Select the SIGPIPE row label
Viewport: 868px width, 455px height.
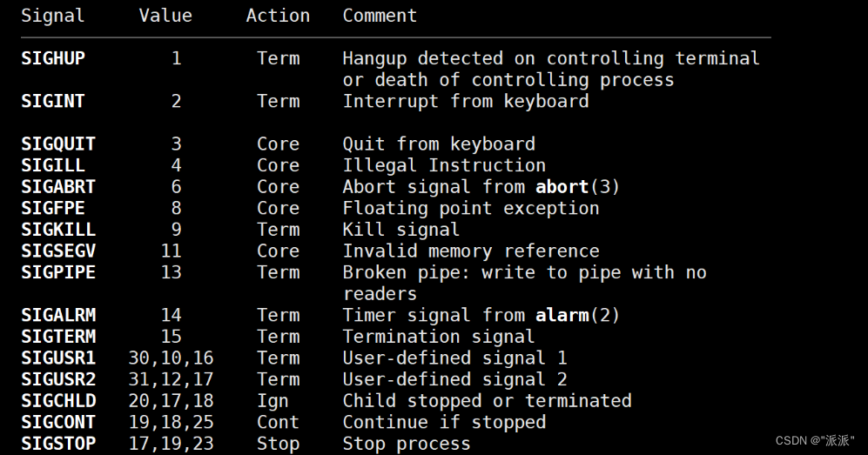point(58,272)
